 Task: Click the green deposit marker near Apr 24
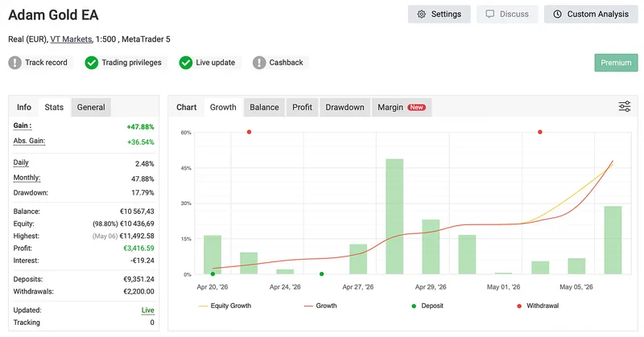point(321,273)
